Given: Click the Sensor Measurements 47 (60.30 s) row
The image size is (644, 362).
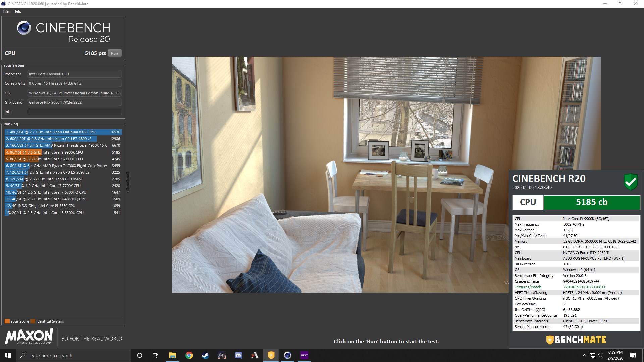Looking at the screenshot, I should point(576,327).
